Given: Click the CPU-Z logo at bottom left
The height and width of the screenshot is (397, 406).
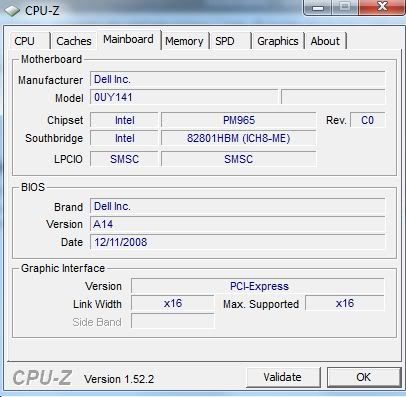Looking at the screenshot, I should click(42, 378).
